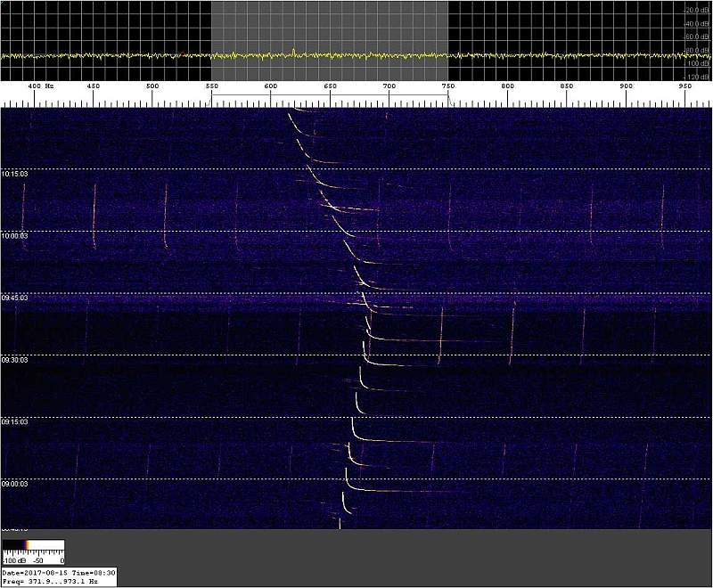Screen dimensions: 713x588
Task: Click the 900 Hz frequency scale label
Action: click(626, 86)
